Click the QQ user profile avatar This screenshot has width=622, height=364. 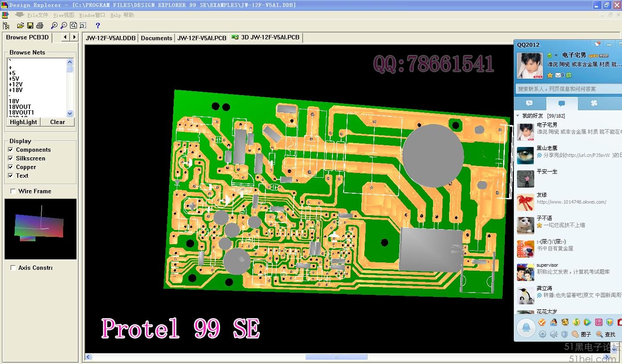click(530, 66)
